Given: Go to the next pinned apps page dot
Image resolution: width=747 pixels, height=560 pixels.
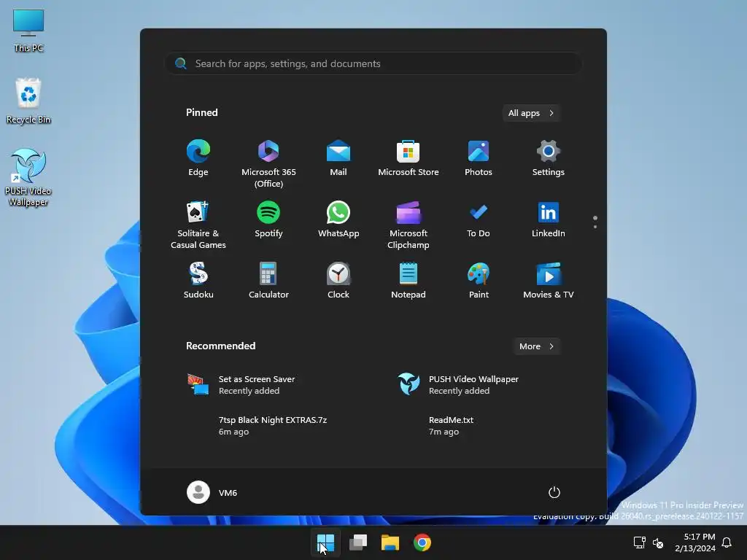Looking at the screenshot, I should 595,227.
